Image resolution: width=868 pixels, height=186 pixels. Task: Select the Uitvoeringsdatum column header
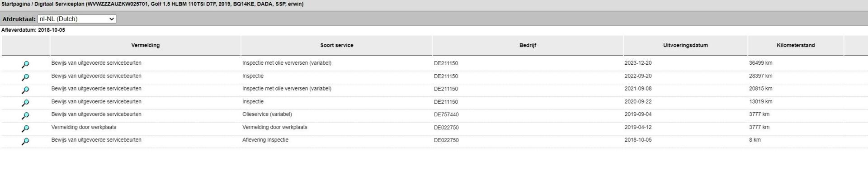coord(685,45)
